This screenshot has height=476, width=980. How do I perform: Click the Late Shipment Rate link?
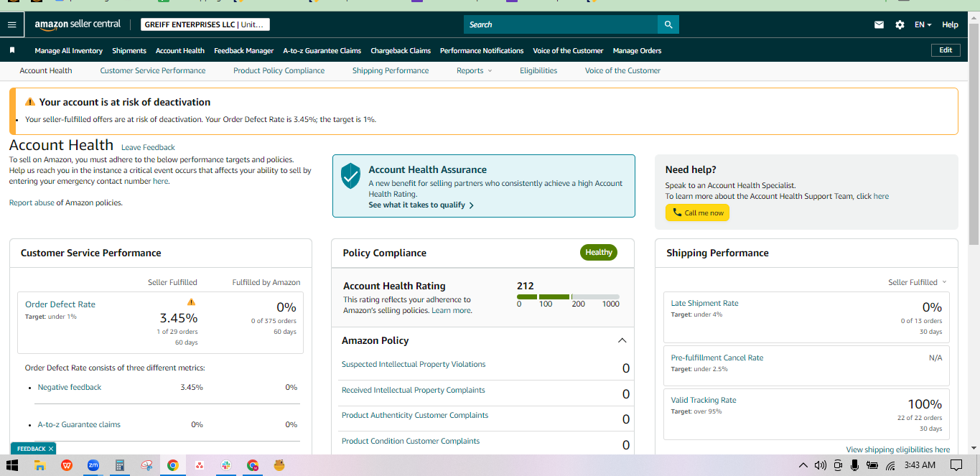704,303
